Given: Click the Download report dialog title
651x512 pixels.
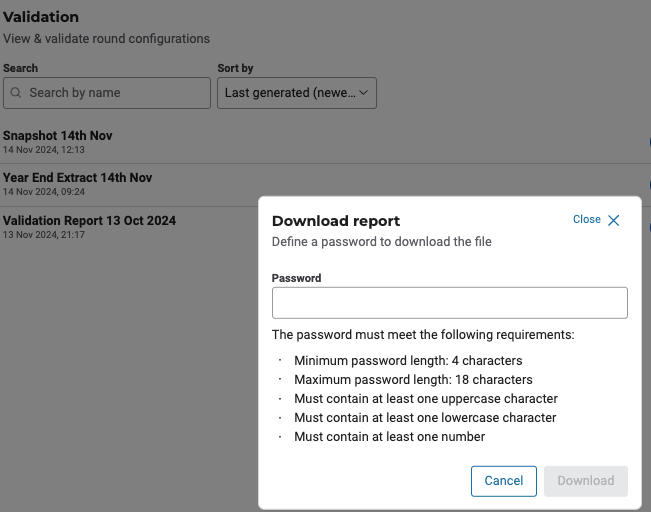Looking at the screenshot, I should tap(336, 221).
